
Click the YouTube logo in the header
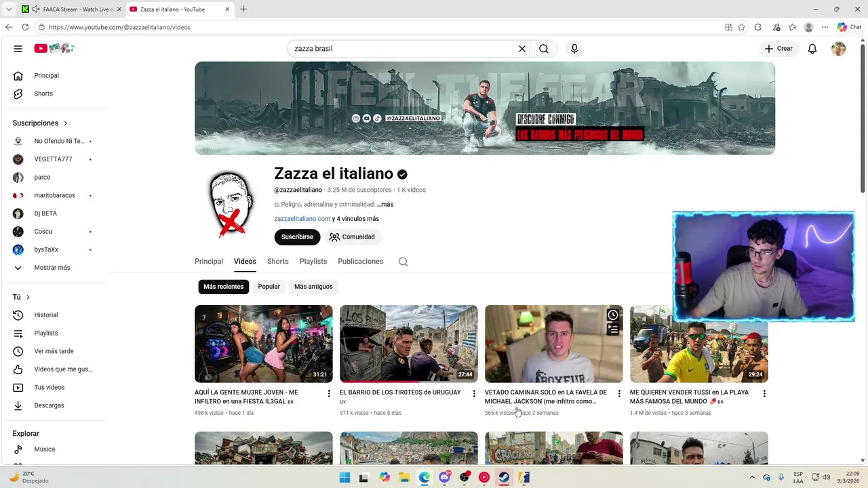[x=54, y=48]
